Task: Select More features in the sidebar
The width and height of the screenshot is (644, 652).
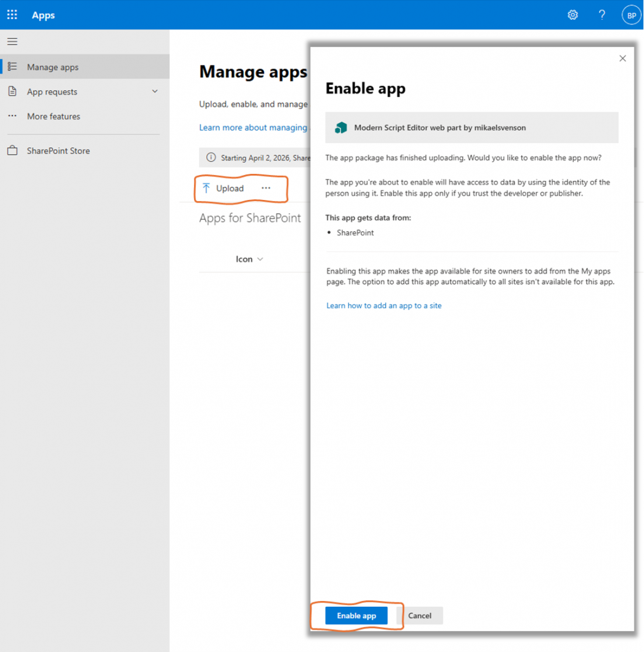Action: 53,117
